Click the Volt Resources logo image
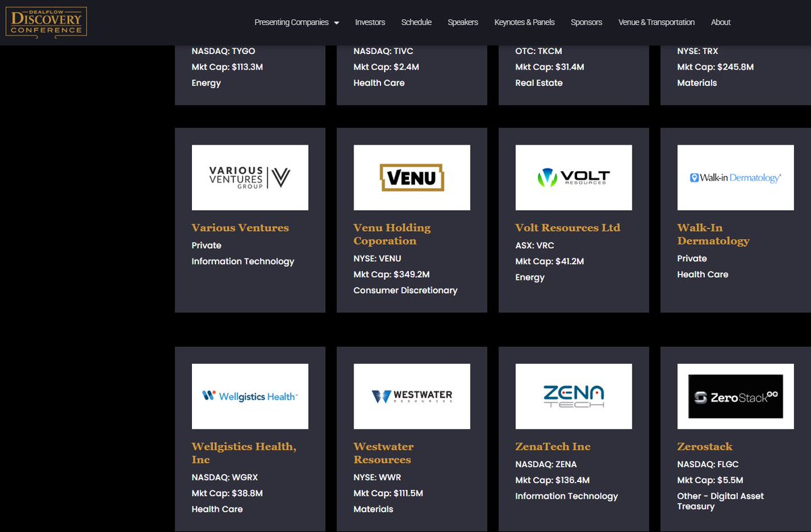Image resolution: width=811 pixels, height=532 pixels. 574,177
